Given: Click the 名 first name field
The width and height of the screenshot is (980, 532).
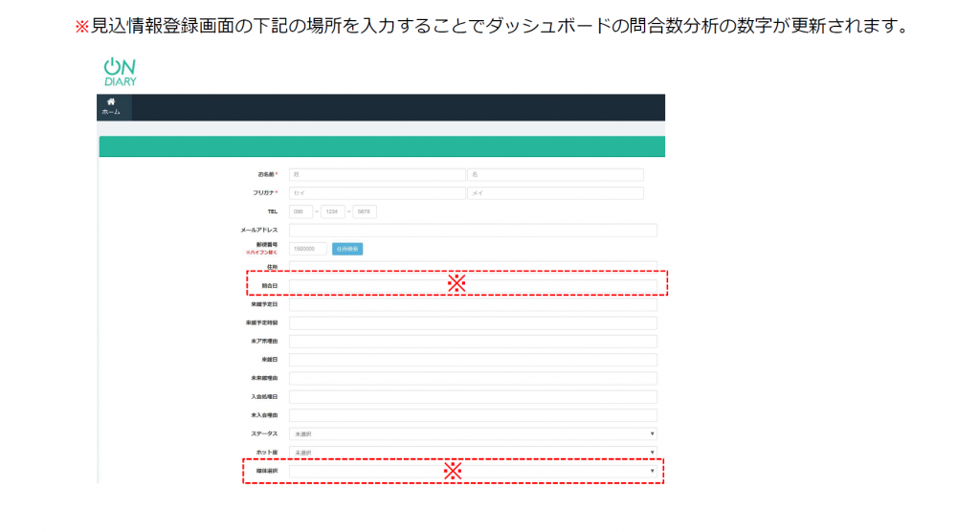Looking at the screenshot, I should [x=555, y=175].
